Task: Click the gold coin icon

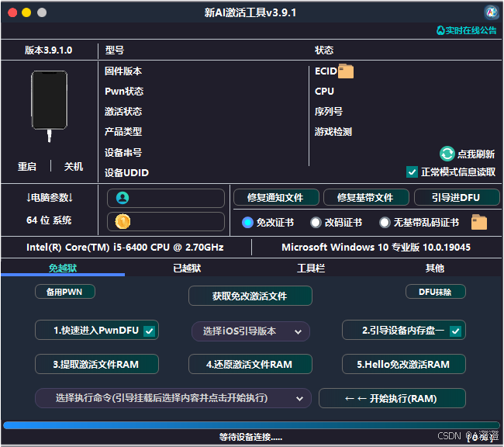Action: click(123, 221)
